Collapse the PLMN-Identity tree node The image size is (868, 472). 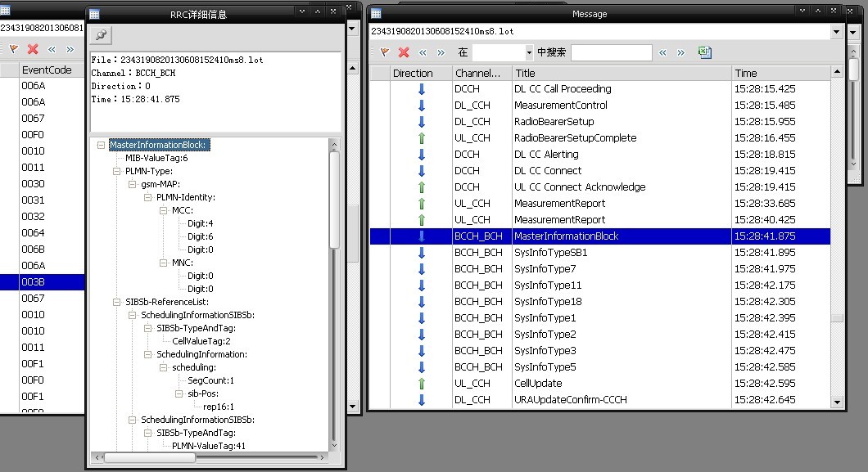[147, 197]
